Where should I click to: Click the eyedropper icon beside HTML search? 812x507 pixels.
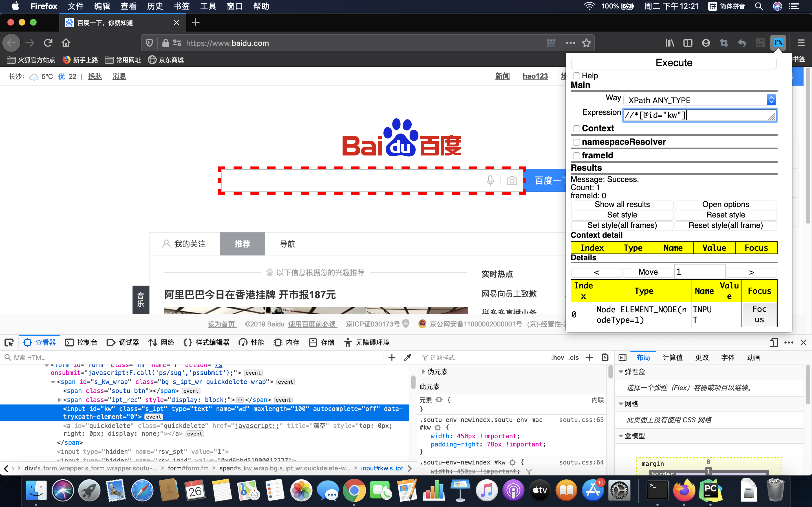[407, 357]
